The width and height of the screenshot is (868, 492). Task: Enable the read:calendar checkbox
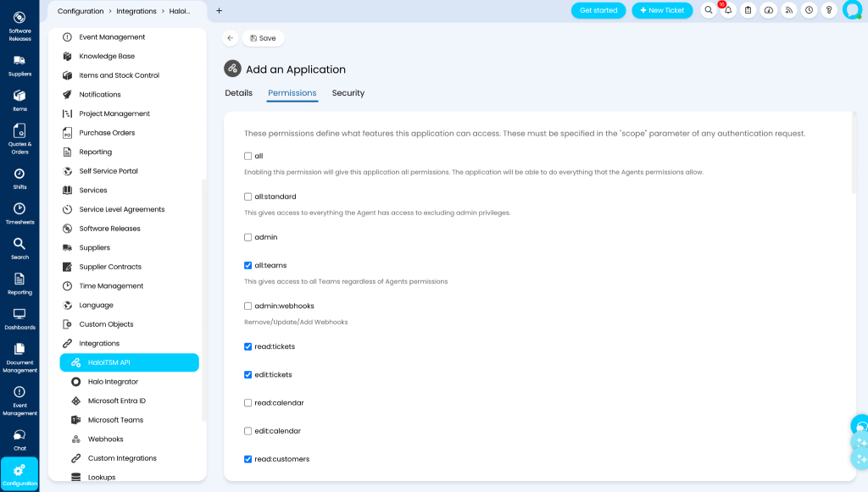(x=248, y=403)
